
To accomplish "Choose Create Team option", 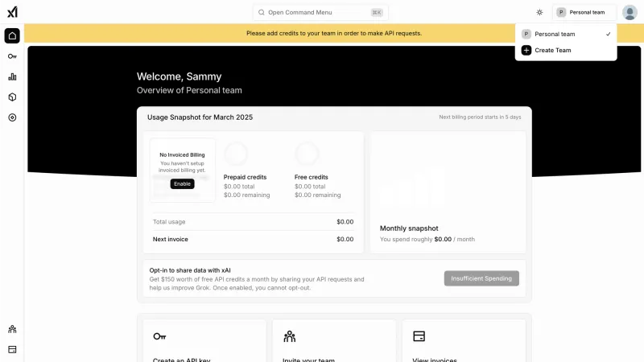I will 566,50.
